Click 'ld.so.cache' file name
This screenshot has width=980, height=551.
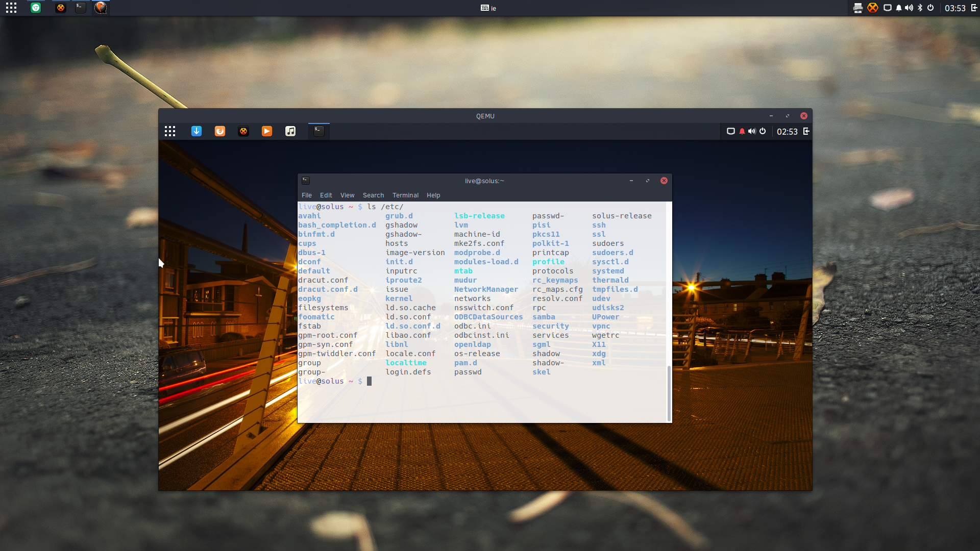point(410,308)
